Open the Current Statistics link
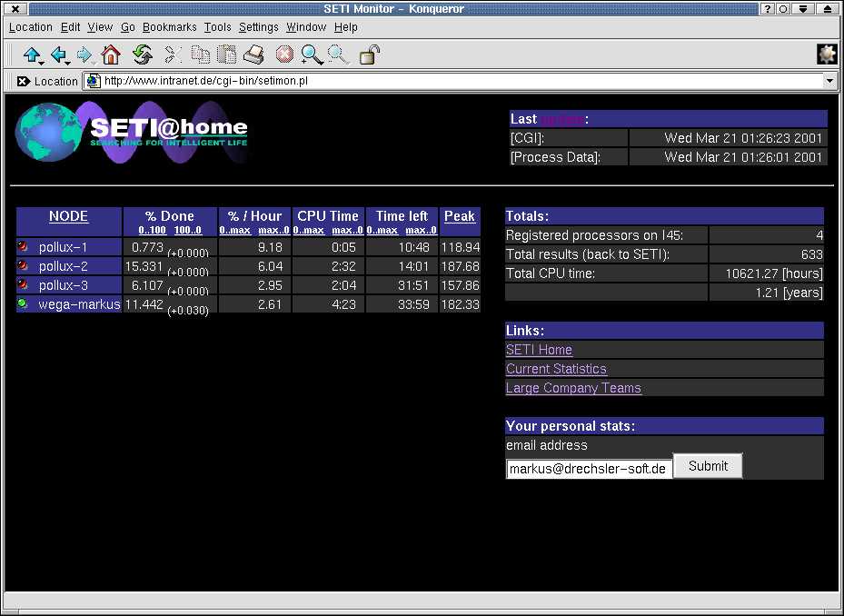844x616 pixels. (556, 369)
